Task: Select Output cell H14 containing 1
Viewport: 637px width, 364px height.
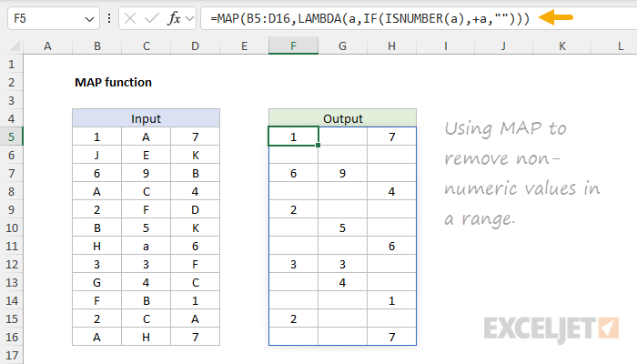Action: pyautogui.click(x=391, y=301)
